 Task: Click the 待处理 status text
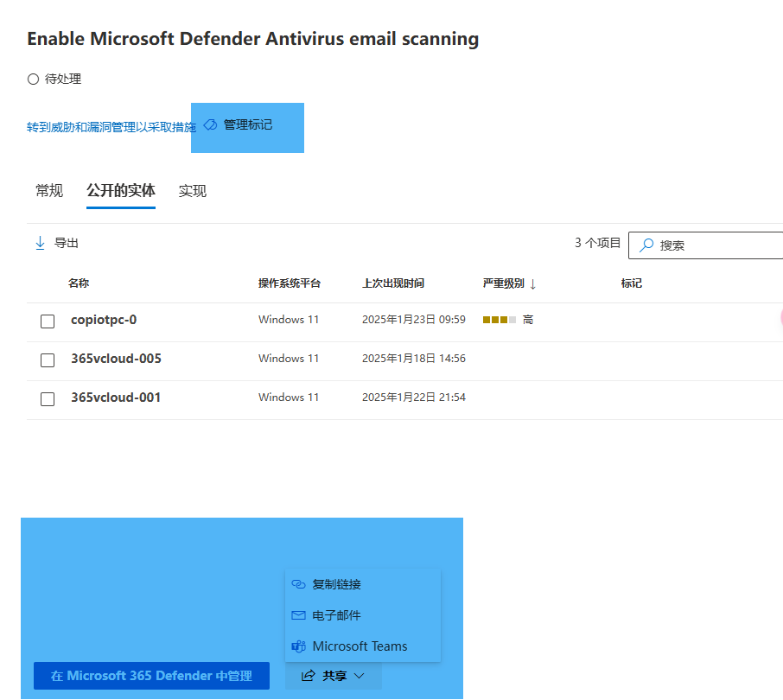pyautogui.click(x=63, y=79)
